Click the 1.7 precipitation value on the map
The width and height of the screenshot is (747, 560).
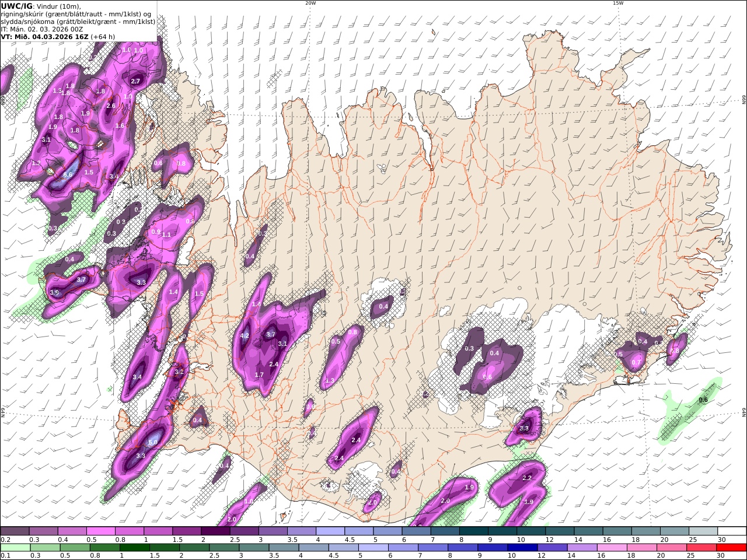[x=260, y=374]
